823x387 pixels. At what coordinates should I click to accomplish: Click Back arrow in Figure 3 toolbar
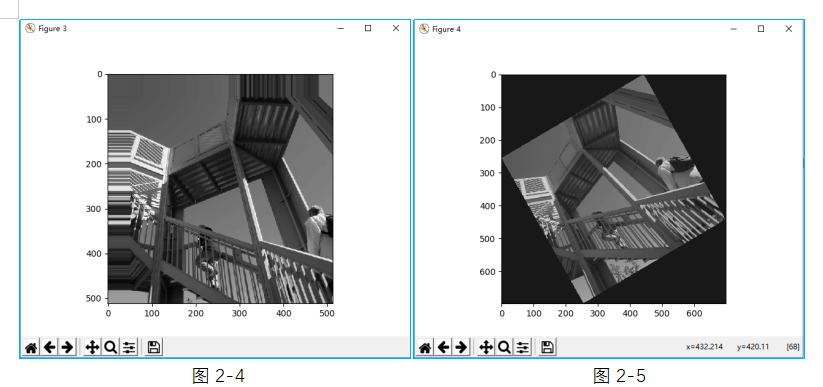[49, 347]
